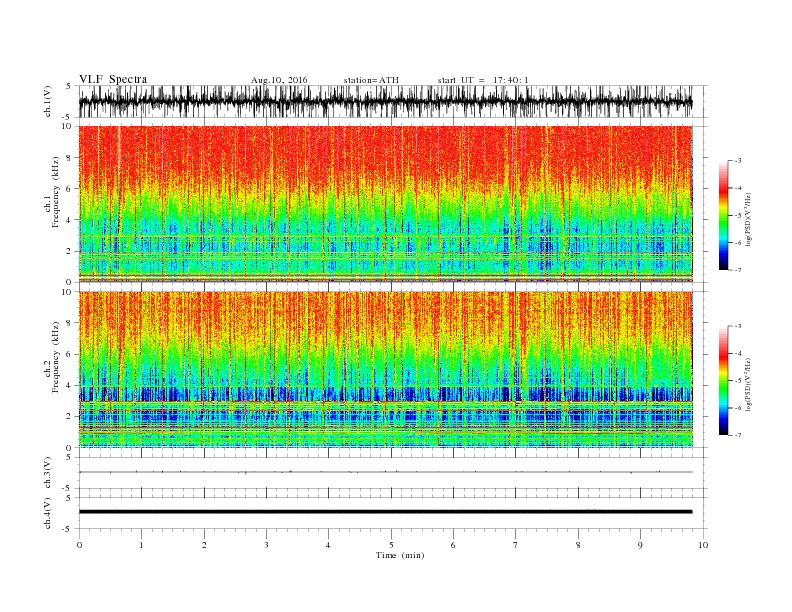Click time axis tick label "3"

[x=266, y=545]
